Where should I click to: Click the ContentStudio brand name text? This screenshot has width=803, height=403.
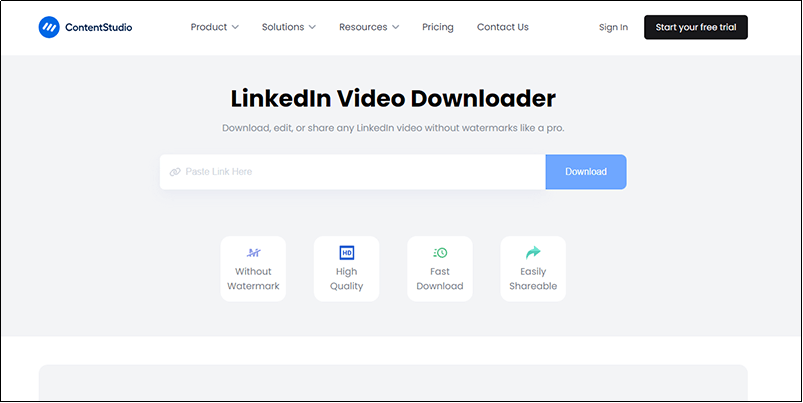tap(99, 28)
